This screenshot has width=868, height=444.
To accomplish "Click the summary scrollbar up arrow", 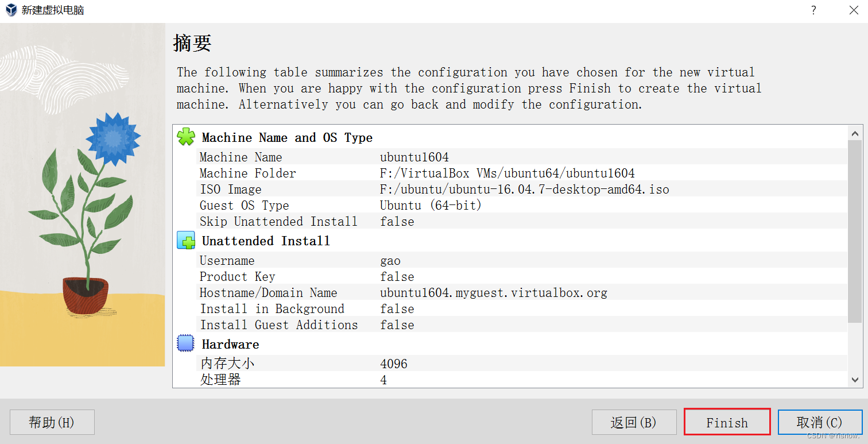I will click(x=855, y=133).
